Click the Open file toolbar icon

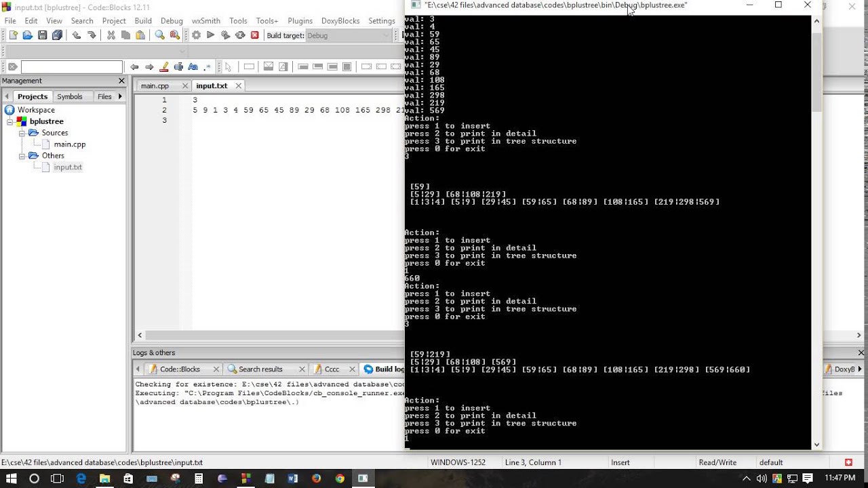pyautogui.click(x=28, y=35)
